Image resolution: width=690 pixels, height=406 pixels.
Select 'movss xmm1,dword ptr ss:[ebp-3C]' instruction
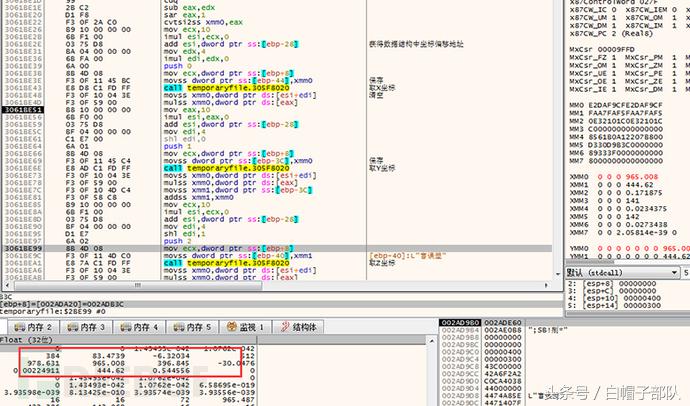(238, 190)
